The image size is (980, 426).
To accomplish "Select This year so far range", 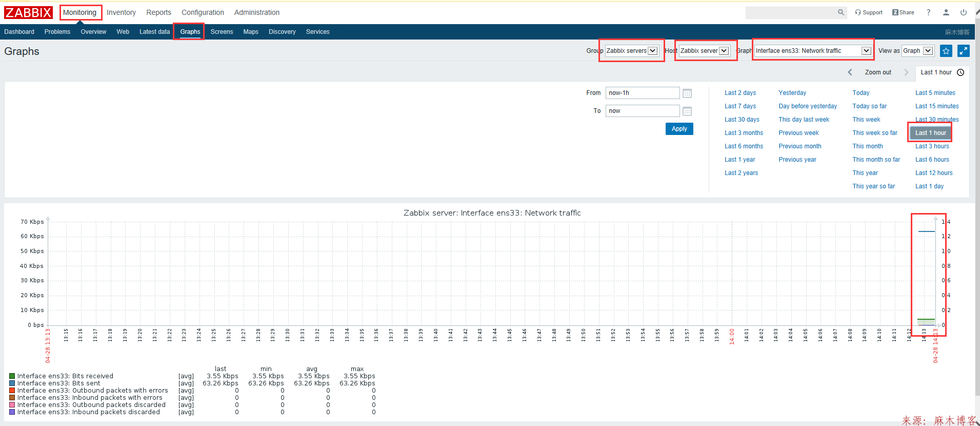I will [x=873, y=186].
